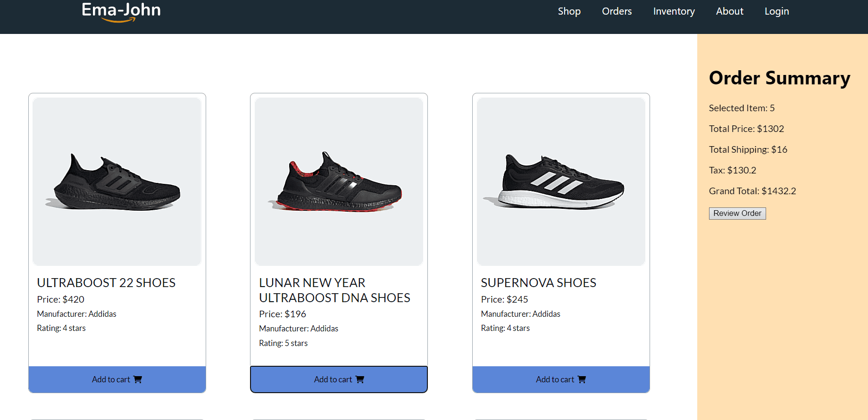868x420 pixels.
Task: Click the Ema-John logo
Action: [x=121, y=11]
